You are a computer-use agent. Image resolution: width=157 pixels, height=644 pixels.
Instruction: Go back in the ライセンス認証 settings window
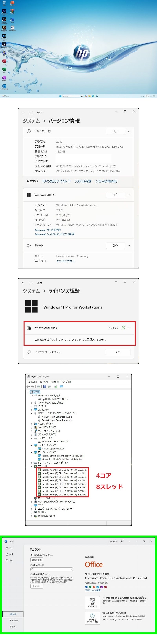pyautogui.click(x=23, y=283)
